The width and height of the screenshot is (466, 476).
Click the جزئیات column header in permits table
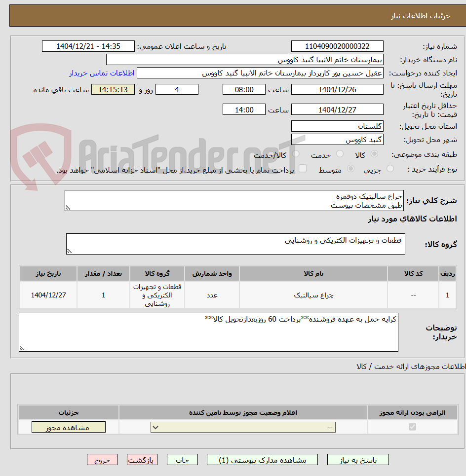pos(69,412)
